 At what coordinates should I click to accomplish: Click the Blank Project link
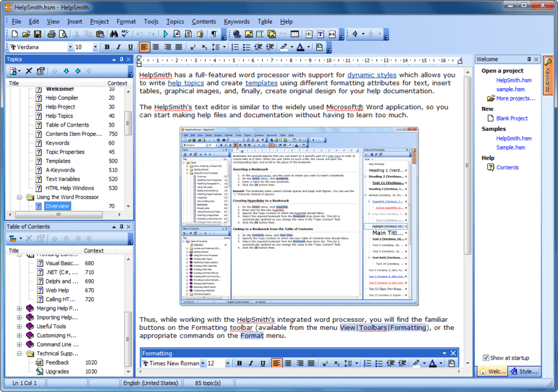[512, 118]
